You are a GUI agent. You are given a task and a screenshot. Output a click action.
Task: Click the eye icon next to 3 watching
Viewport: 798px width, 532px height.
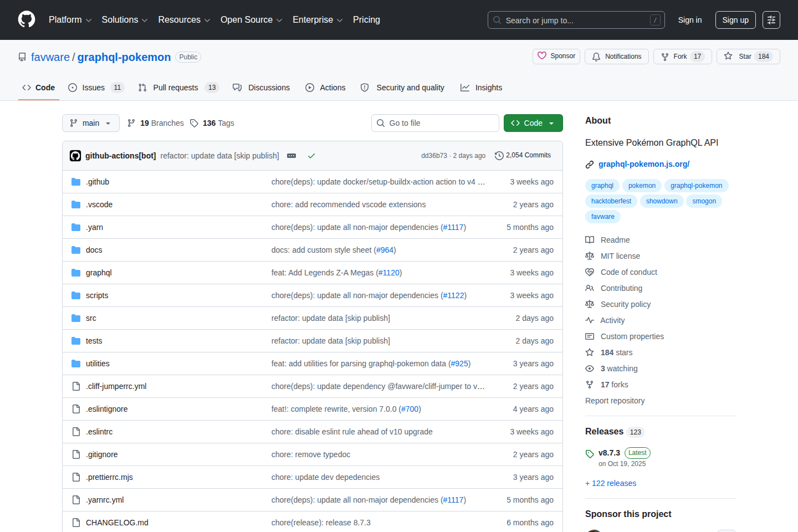(590, 369)
